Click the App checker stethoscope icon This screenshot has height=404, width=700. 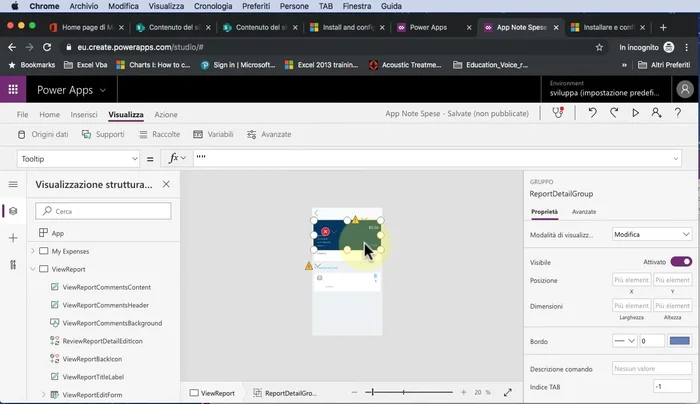(x=558, y=113)
